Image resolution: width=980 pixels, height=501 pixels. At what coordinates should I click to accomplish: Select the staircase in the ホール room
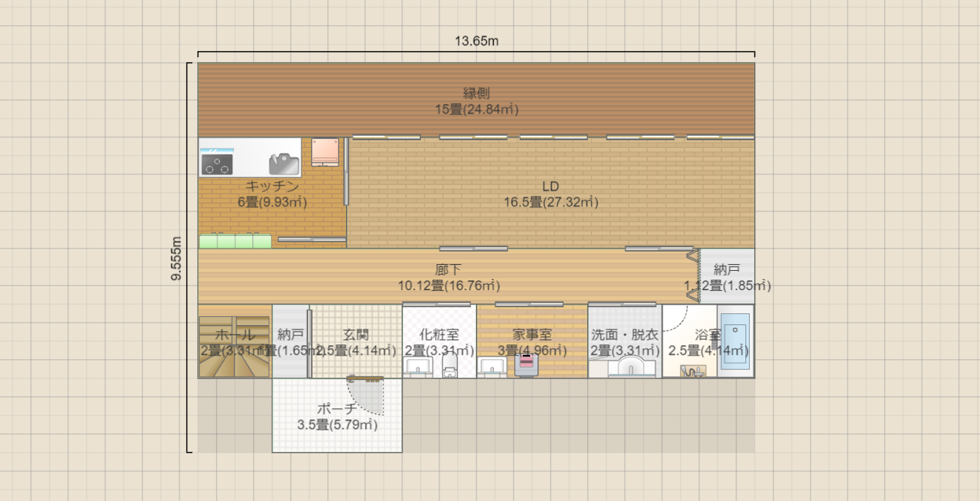pos(235,347)
